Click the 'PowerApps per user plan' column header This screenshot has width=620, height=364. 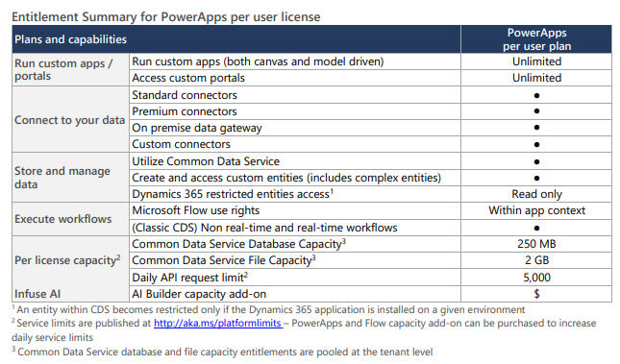(x=536, y=39)
